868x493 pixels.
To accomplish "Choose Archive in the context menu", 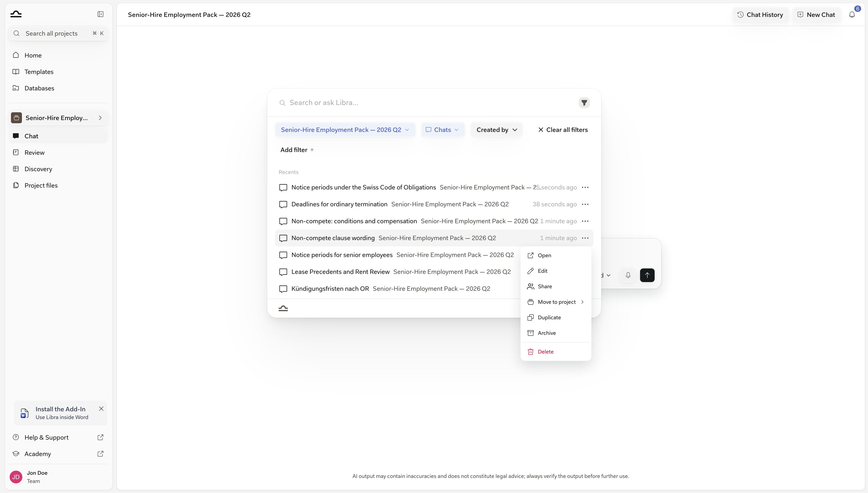I will click(556, 333).
